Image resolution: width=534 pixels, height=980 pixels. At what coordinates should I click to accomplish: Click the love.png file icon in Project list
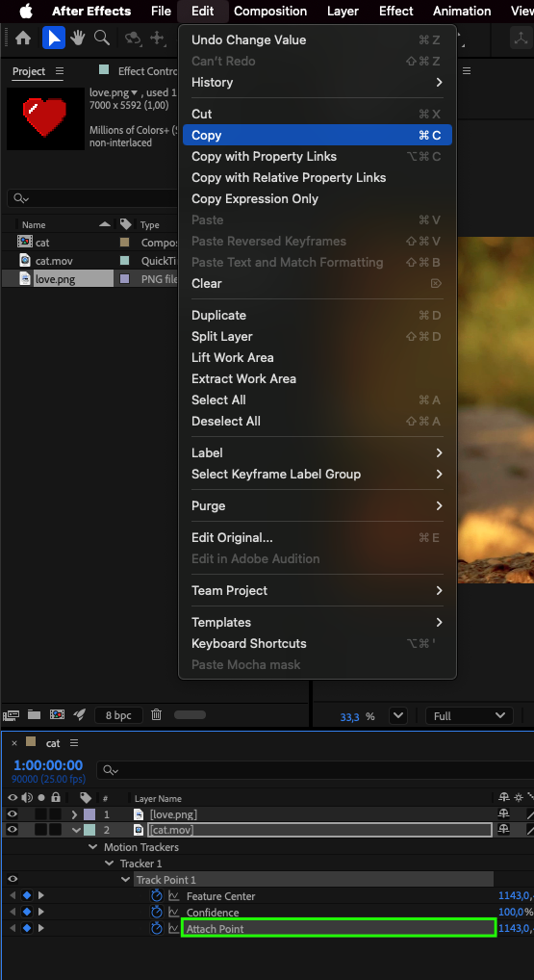point(25,279)
